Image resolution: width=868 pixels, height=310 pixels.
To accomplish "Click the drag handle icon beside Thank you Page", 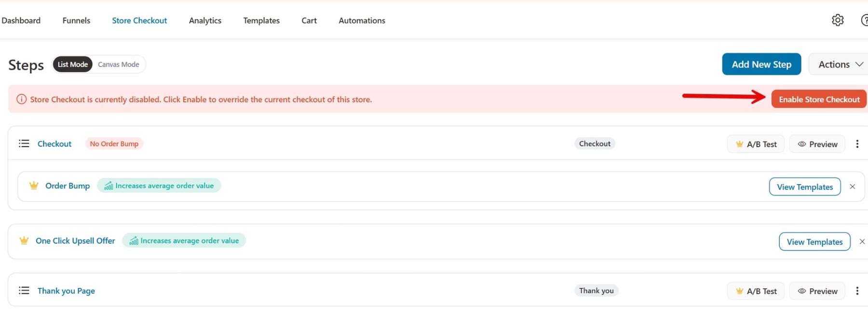I will (24, 291).
